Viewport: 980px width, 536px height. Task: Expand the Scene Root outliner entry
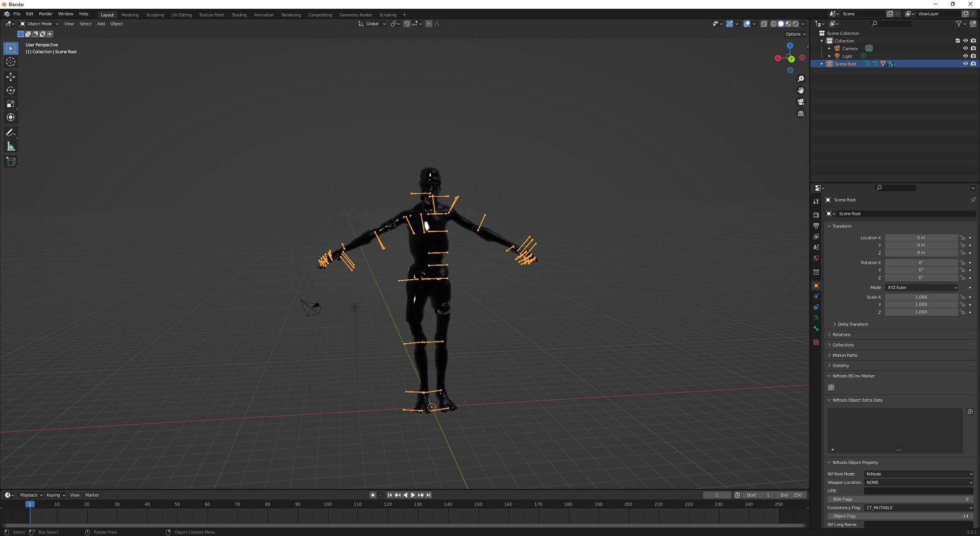coord(822,63)
